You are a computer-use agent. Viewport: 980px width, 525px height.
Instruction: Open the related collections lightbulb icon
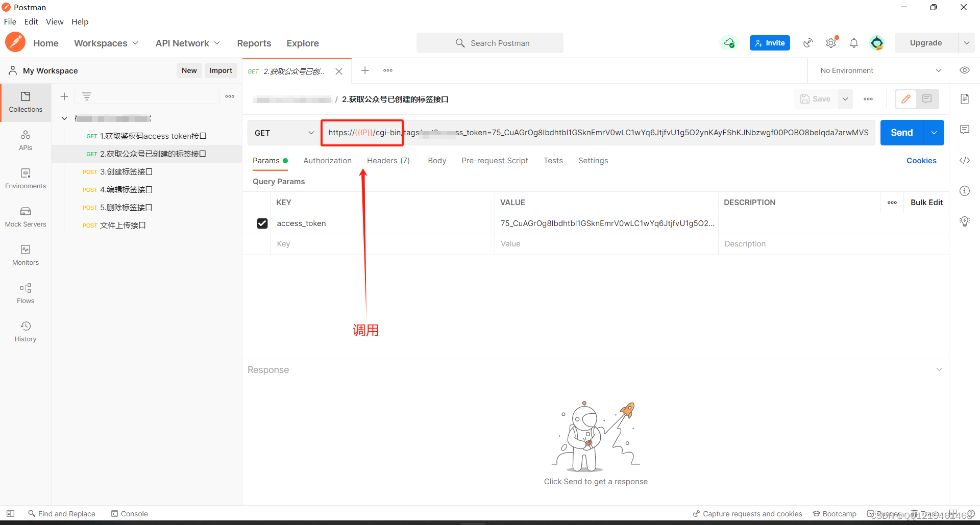(965, 221)
